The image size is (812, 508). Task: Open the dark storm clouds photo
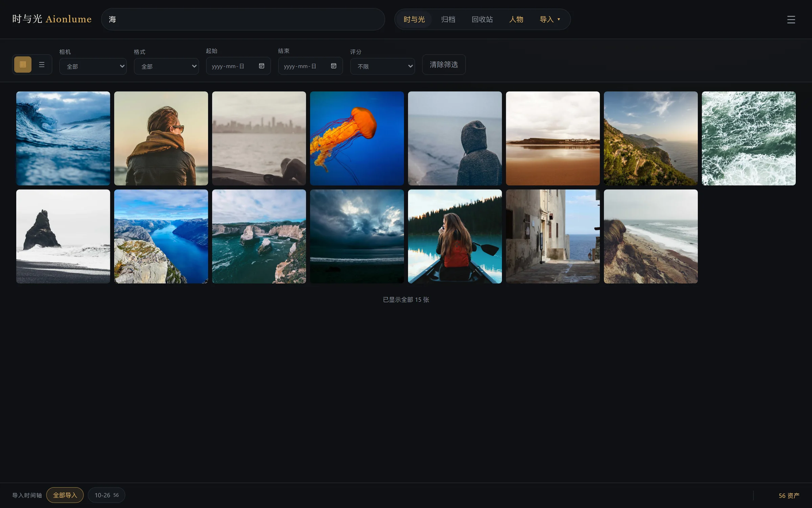pyautogui.click(x=357, y=236)
